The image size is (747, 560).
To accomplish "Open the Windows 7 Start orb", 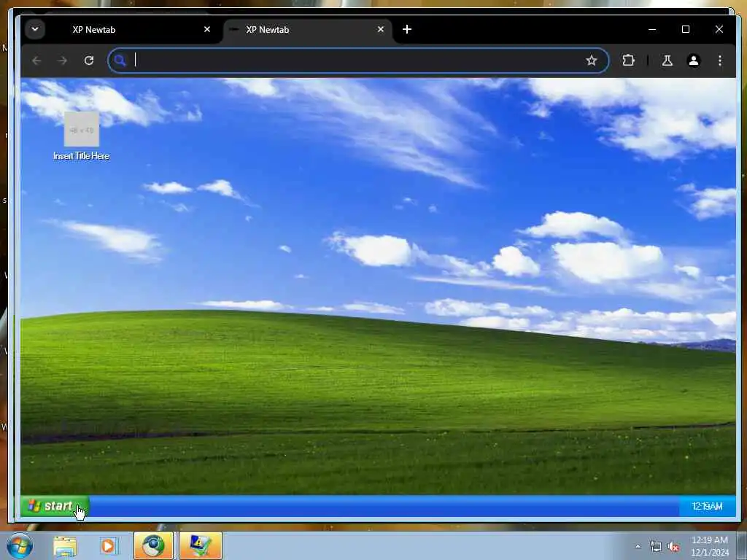I will click(19, 545).
